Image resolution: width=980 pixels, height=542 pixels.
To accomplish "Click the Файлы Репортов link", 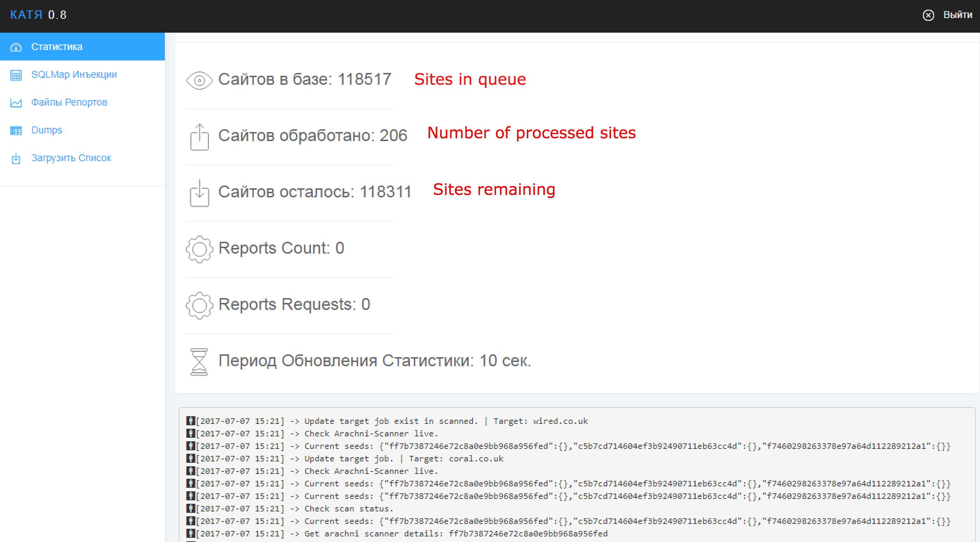I will pyautogui.click(x=70, y=102).
